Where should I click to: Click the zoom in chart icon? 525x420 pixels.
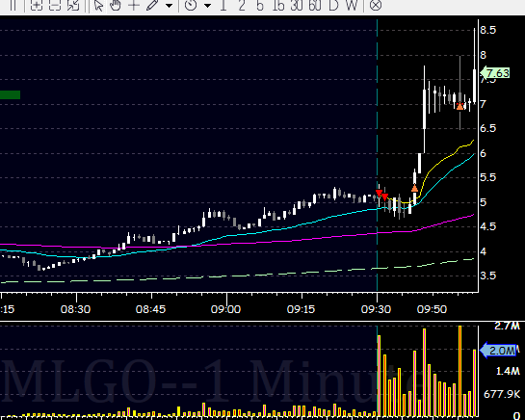[x=37, y=5]
